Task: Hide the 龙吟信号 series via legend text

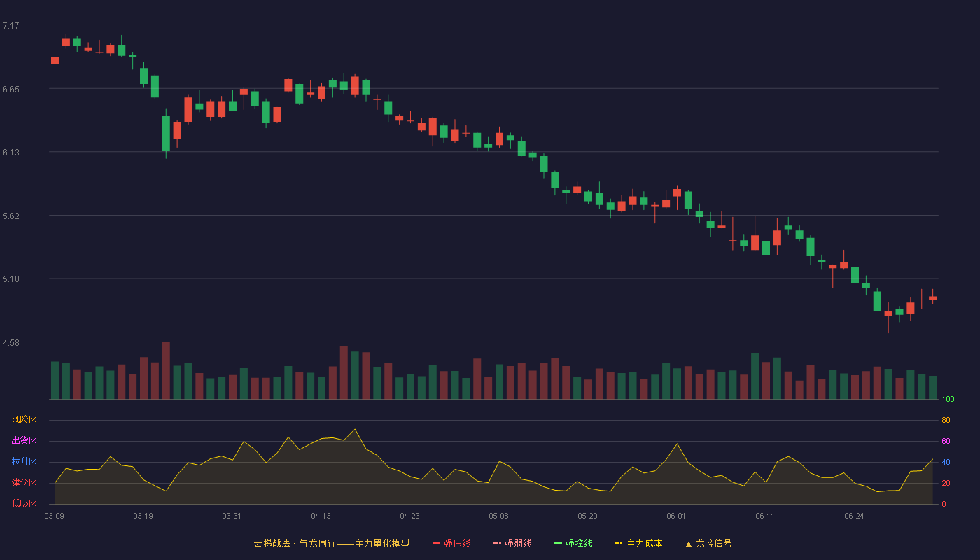Action: (x=713, y=543)
